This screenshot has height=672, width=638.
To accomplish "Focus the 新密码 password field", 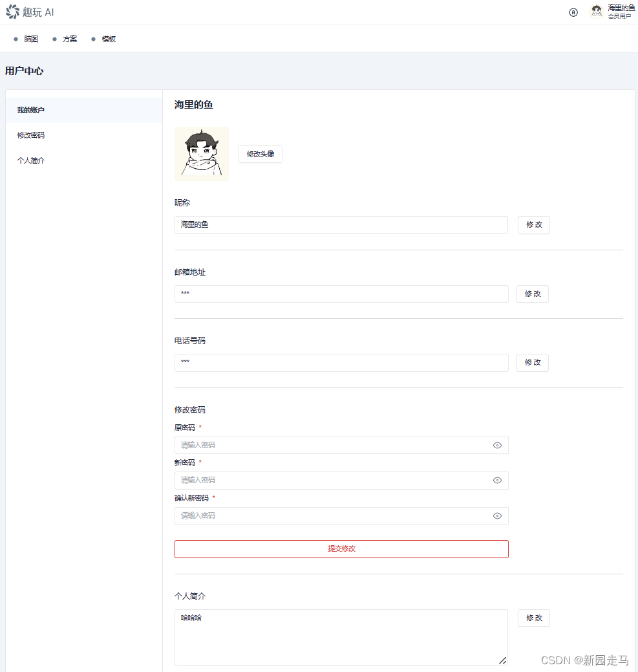I will 341,481.
